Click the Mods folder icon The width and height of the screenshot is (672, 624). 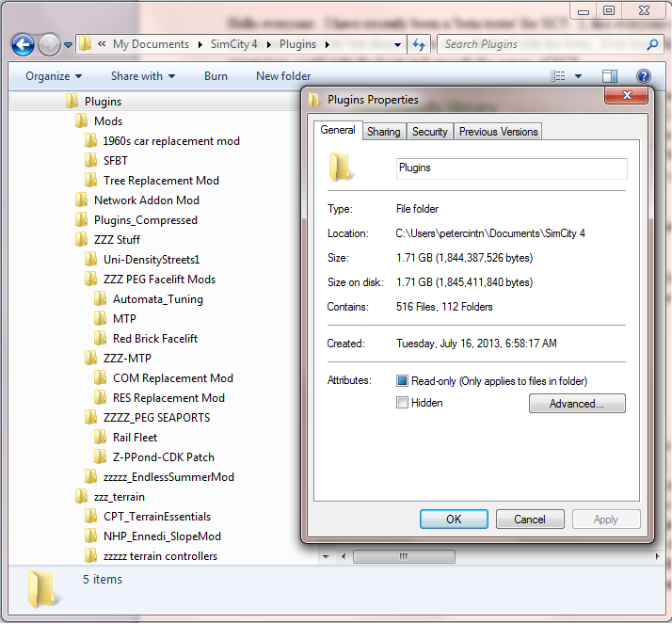click(82, 121)
